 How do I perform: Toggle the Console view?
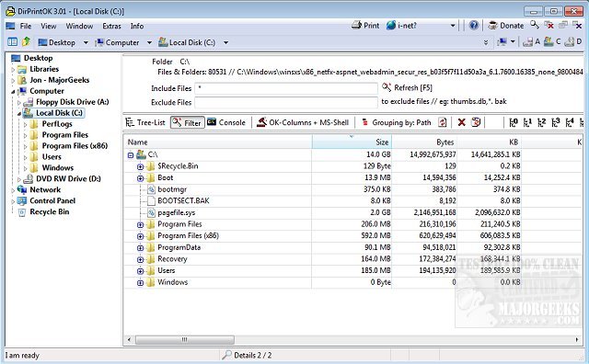coord(226,122)
